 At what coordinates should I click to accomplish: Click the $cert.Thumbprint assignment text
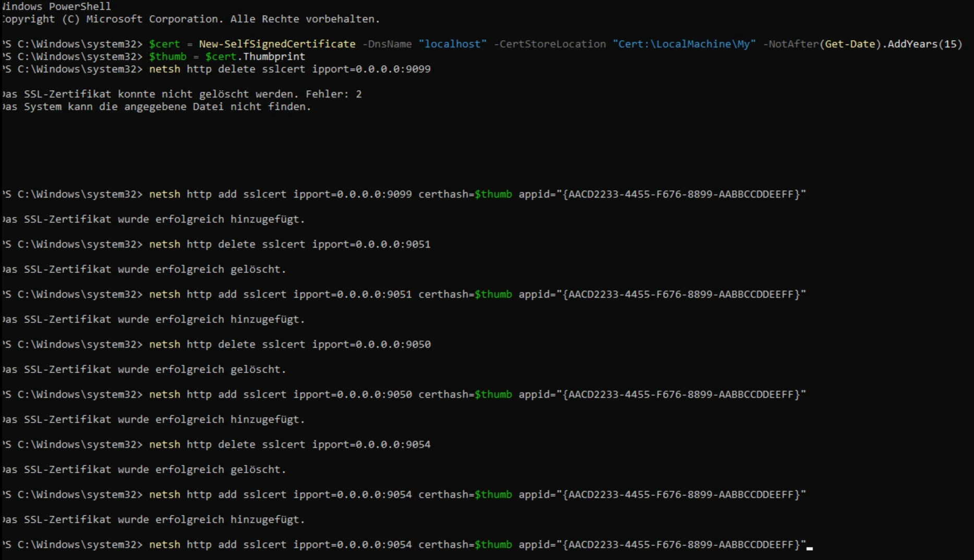tap(255, 56)
